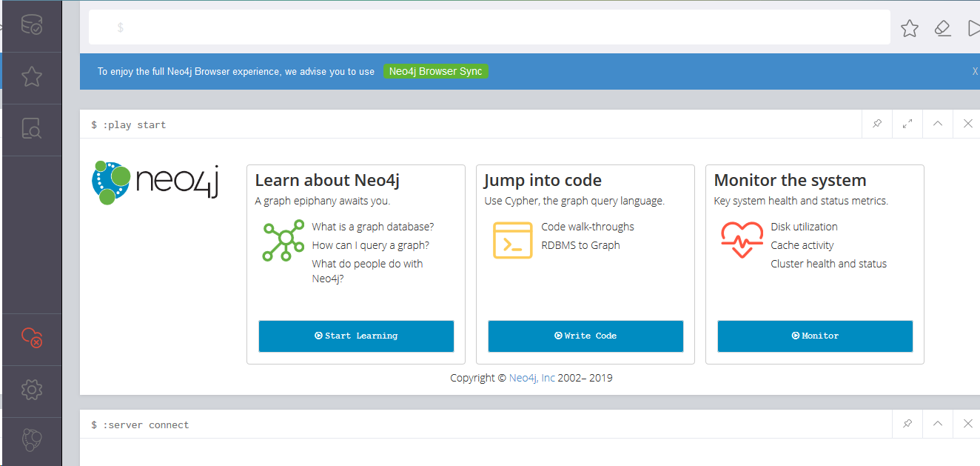
Task: Pin the :server connect frame
Action: [907, 424]
